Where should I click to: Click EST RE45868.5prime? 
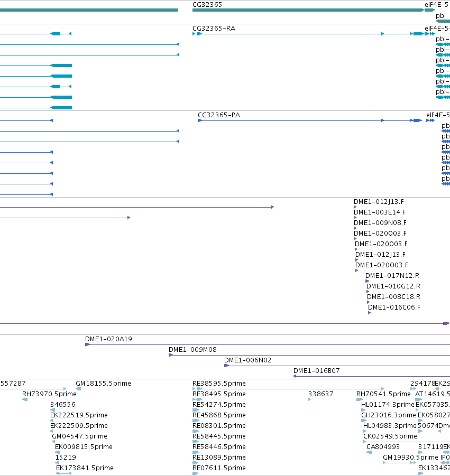(219, 415)
